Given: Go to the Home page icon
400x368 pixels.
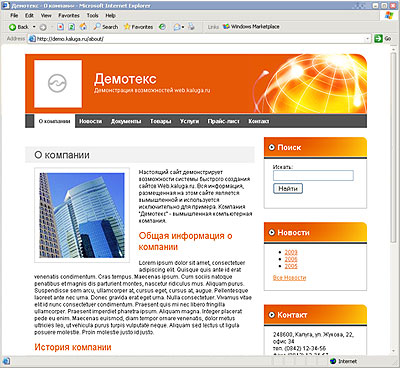Looking at the screenshot, I should click(83, 27).
